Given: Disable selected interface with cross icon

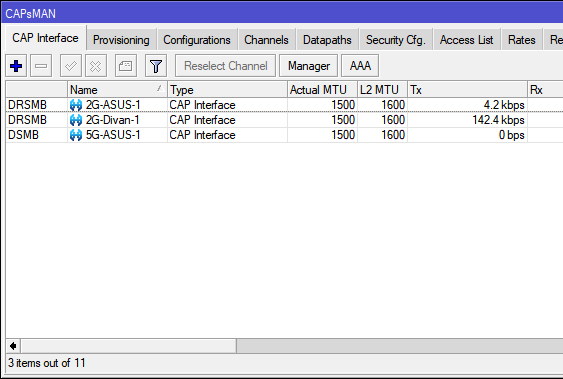Looking at the screenshot, I should (96, 66).
